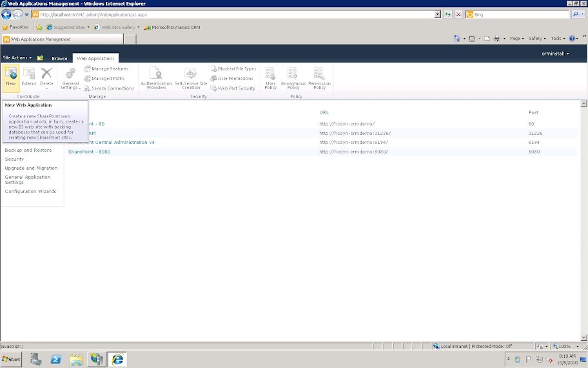Click the Extend web application icon
Screen dimensions: 588x368
(28, 77)
